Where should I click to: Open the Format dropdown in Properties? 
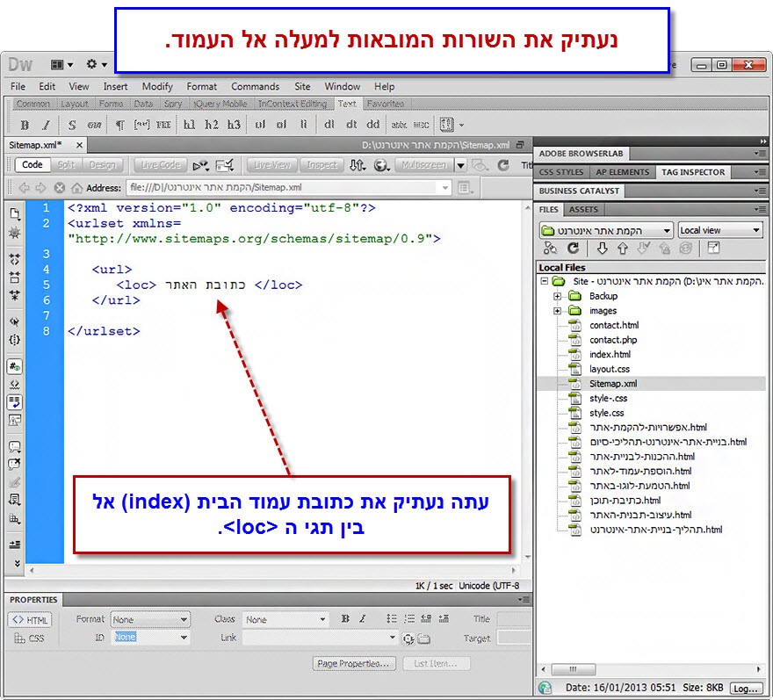pos(150,619)
